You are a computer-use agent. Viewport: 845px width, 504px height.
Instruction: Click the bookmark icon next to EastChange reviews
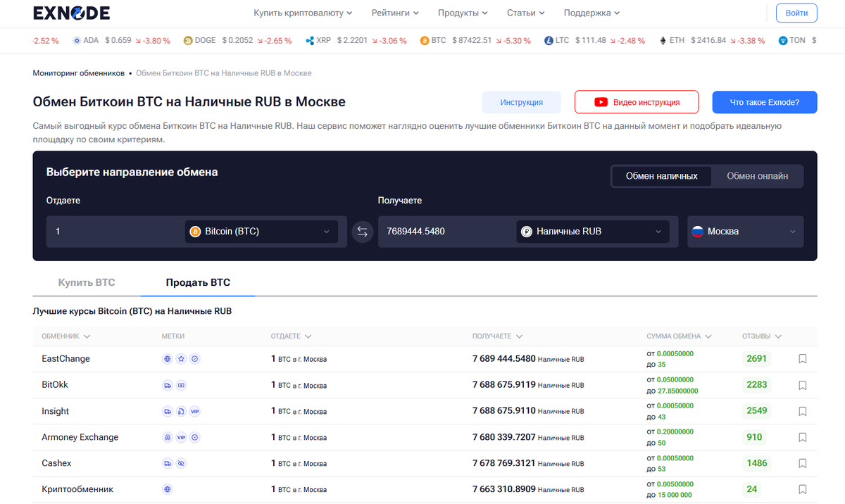(802, 358)
